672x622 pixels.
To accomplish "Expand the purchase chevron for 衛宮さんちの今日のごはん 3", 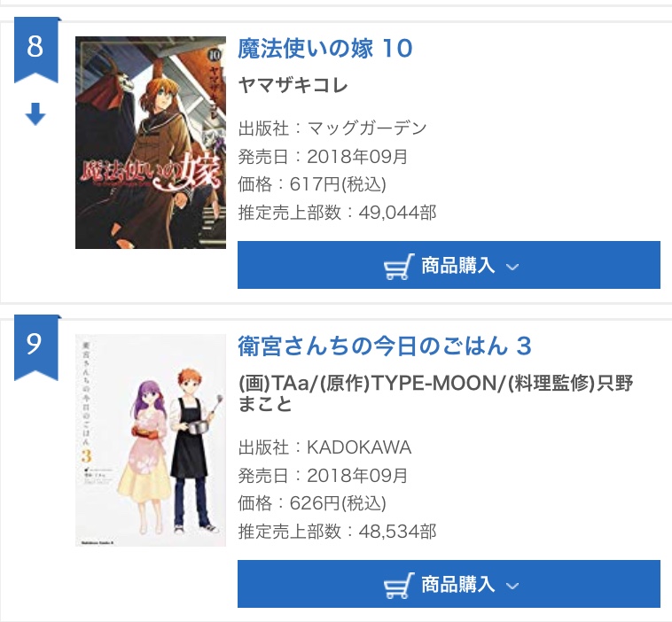I will [512, 586].
